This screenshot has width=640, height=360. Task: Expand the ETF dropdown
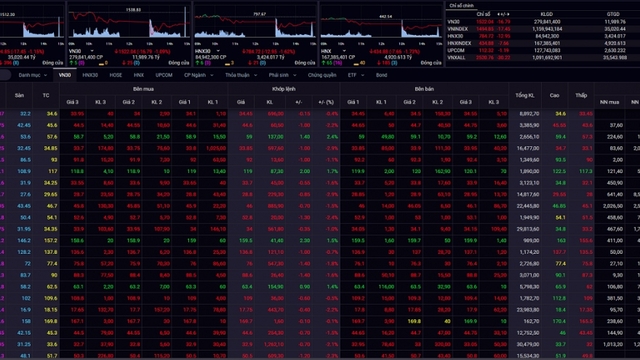click(x=362, y=75)
